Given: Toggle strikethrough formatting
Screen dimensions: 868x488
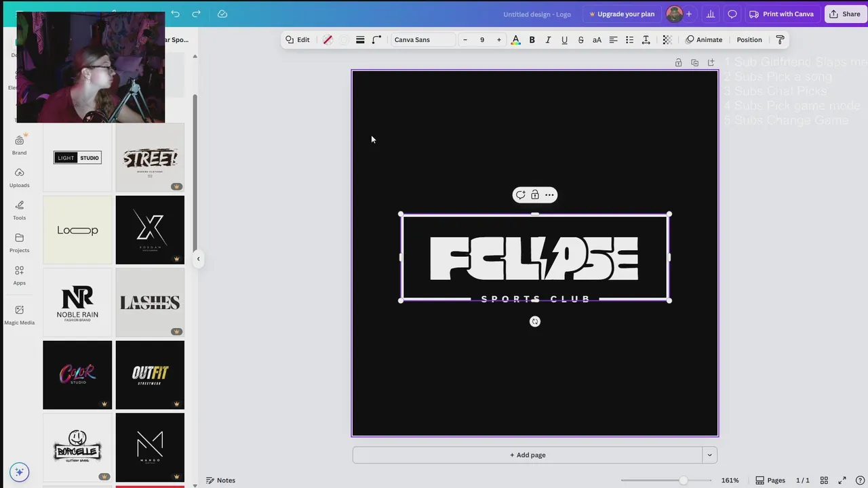Looking at the screenshot, I should (580, 40).
